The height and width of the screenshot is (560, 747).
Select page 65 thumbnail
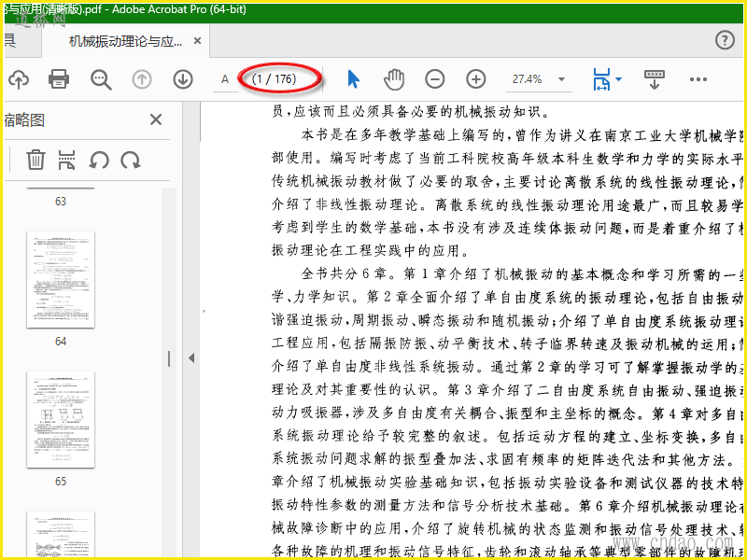[61, 419]
